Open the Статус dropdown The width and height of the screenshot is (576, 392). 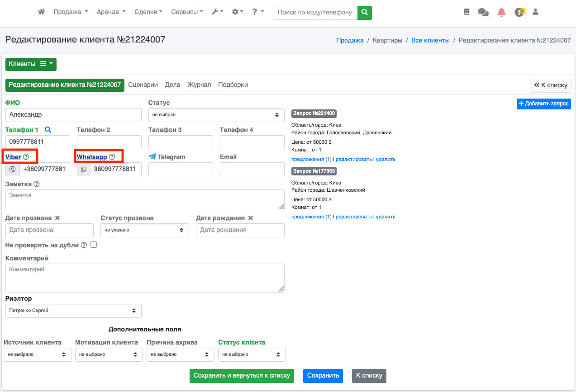click(x=216, y=115)
